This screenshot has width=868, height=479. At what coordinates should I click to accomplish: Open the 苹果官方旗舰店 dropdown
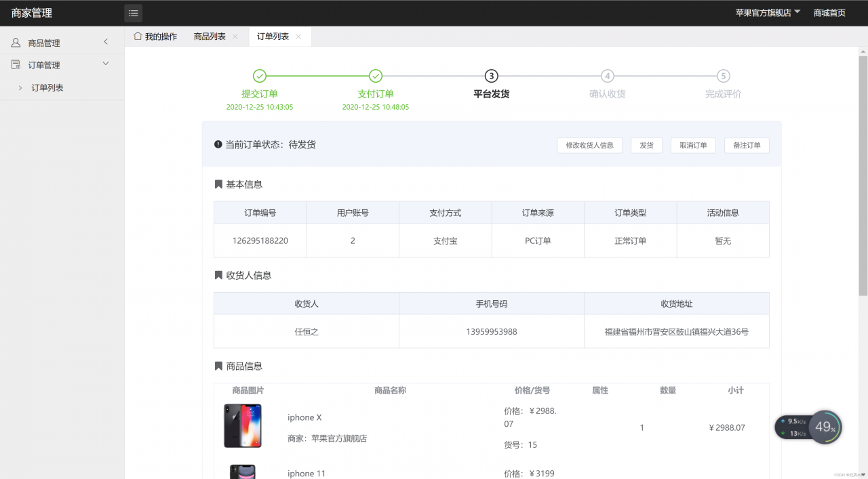[768, 13]
